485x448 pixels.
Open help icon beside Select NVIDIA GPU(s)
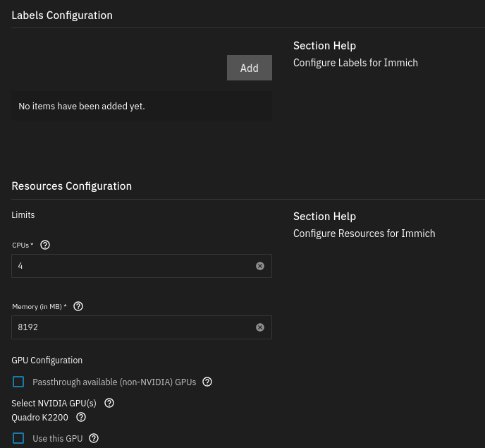pos(109,403)
